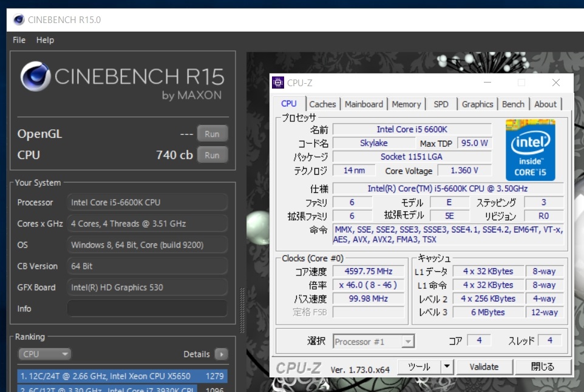Go to the Bench tab
Screen dimensions: 584x392
pyautogui.click(x=513, y=104)
